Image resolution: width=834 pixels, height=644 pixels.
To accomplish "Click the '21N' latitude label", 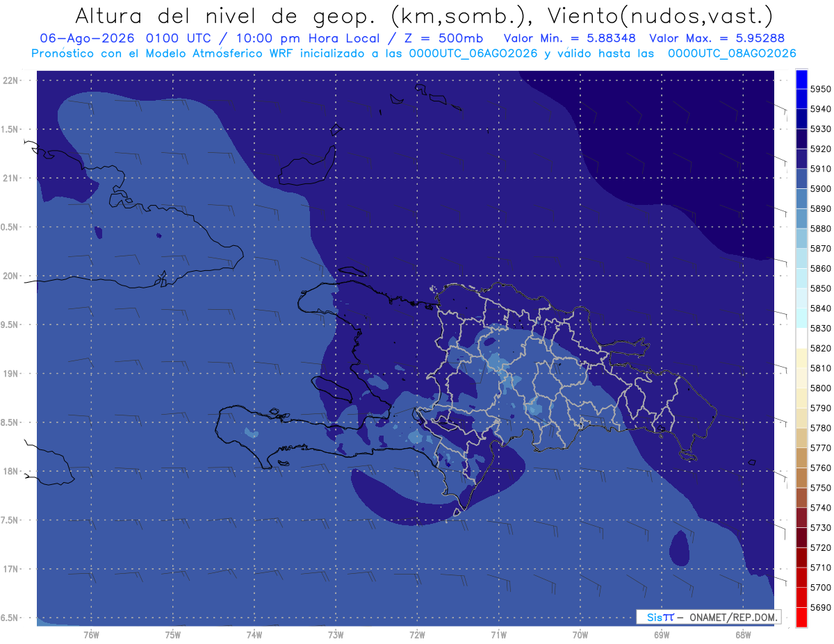I will click(10, 179).
